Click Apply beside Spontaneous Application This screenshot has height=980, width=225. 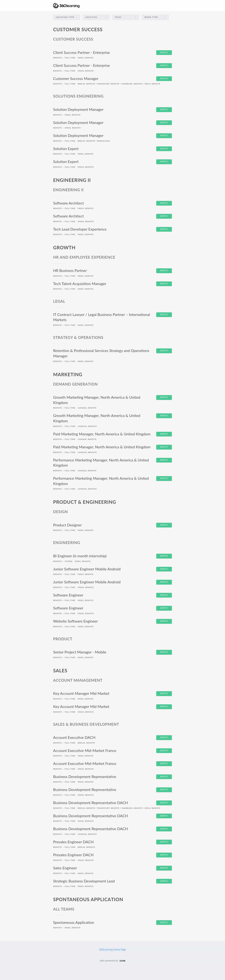click(164, 923)
